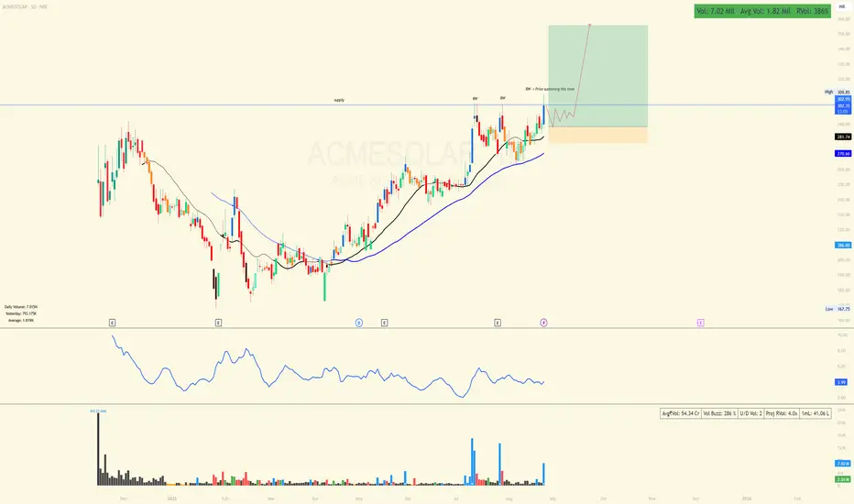Click the Sep label on time axis
The image size is (854, 504).
click(553, 499)
